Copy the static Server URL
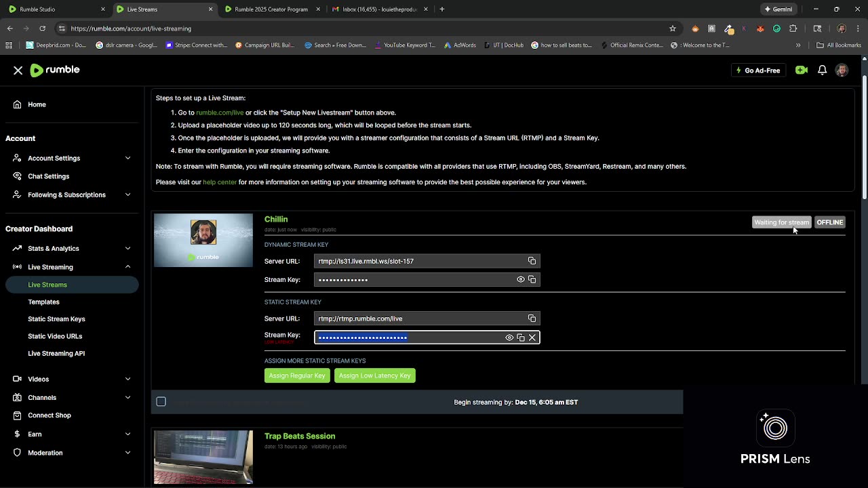 coord(532,319)
